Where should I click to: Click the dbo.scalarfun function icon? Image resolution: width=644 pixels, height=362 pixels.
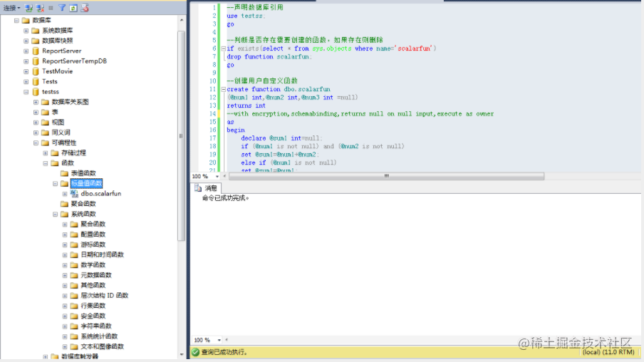coord(74,194)
